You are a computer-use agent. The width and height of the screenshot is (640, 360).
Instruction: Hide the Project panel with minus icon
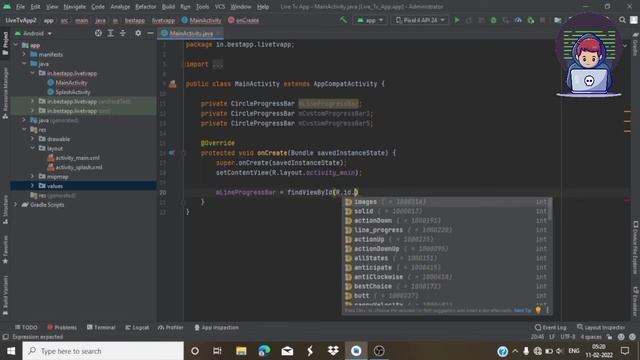(x=150, y=33)
